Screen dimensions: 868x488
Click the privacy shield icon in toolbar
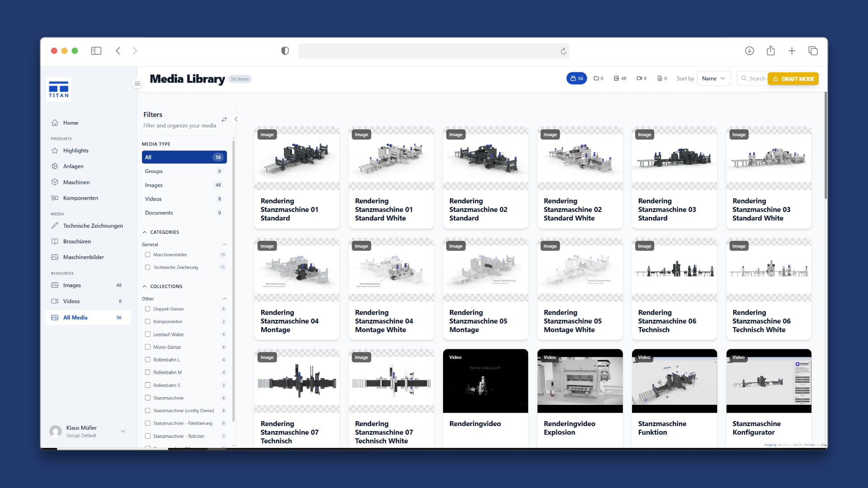[x=285, y=51]
